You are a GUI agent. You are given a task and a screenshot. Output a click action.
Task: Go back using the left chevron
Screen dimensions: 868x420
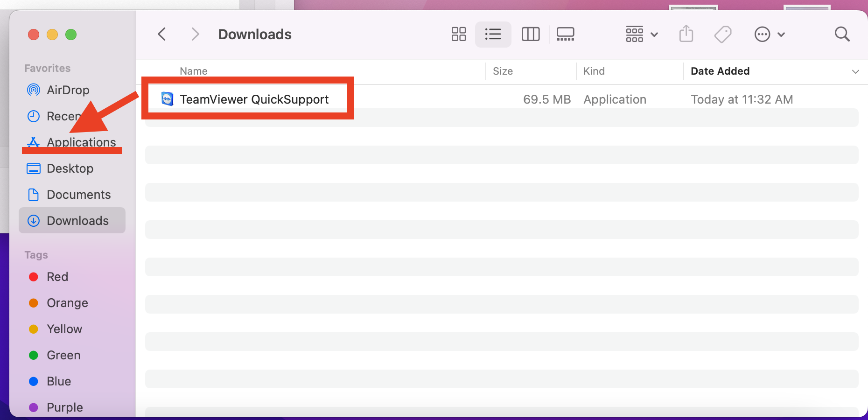(162, 34)
